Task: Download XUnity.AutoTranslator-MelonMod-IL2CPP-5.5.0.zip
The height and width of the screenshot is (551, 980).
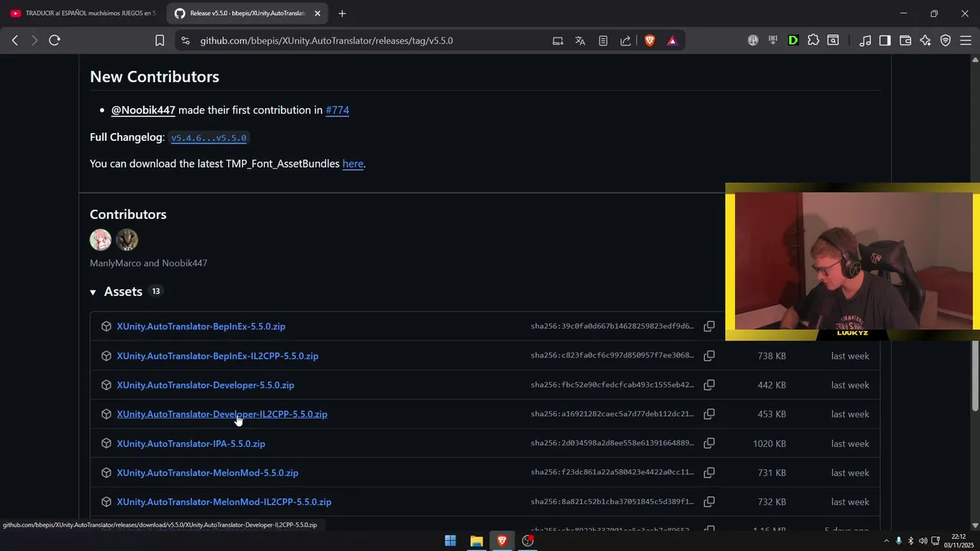Action: tap(224, 502)
